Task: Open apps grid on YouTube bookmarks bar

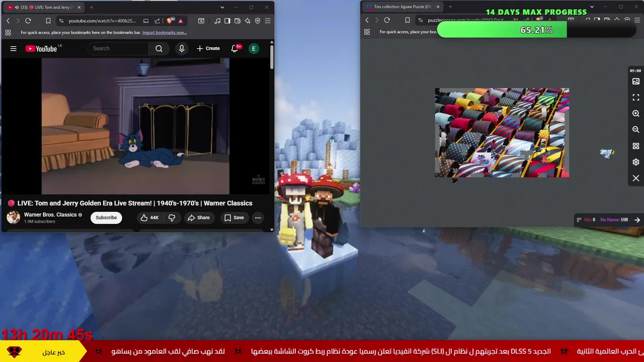Action: pos(8,32)
